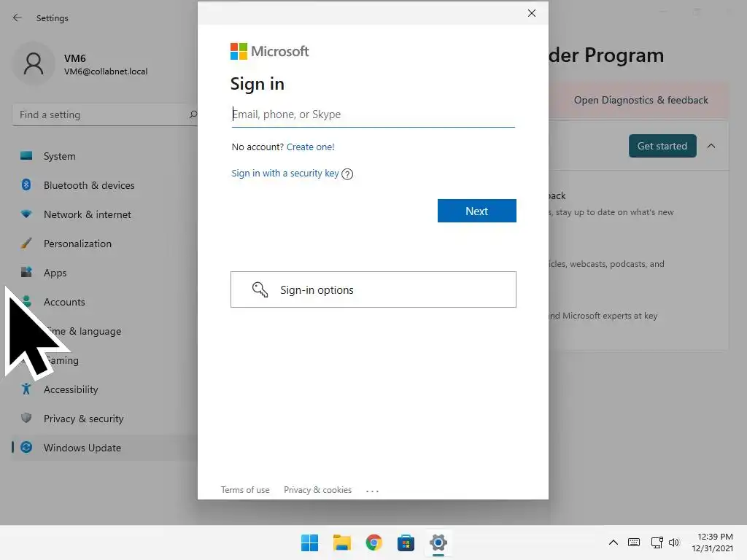Click the System monitor icon
The width and height of the screenshot is (747, 560).
click(26, 156)
